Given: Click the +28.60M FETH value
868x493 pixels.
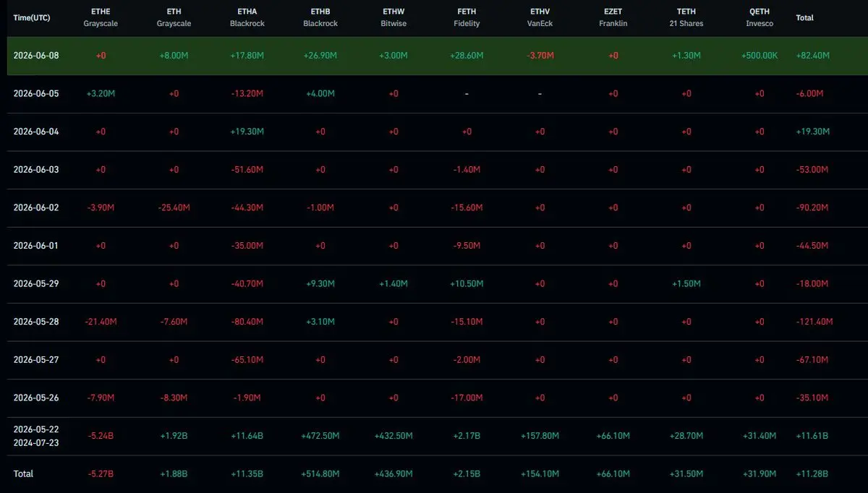Looking at the screenshot, I should pos(467,56).
